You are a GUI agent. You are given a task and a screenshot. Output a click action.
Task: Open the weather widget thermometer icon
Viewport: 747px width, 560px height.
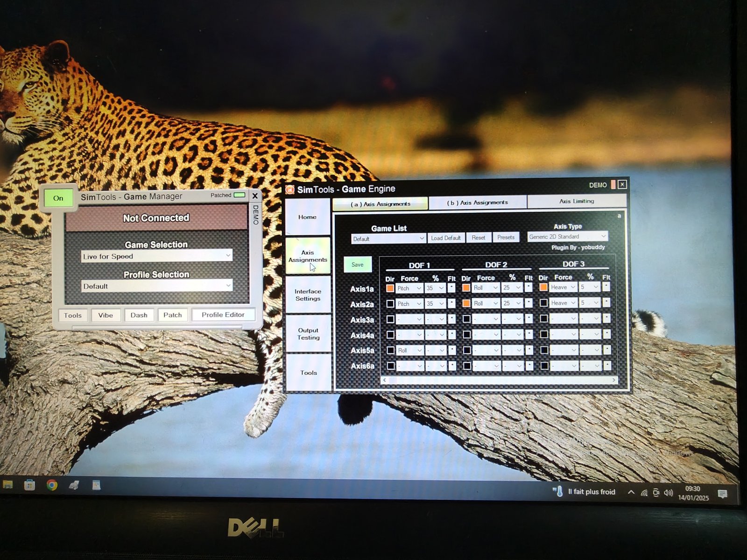click(557, 491)
